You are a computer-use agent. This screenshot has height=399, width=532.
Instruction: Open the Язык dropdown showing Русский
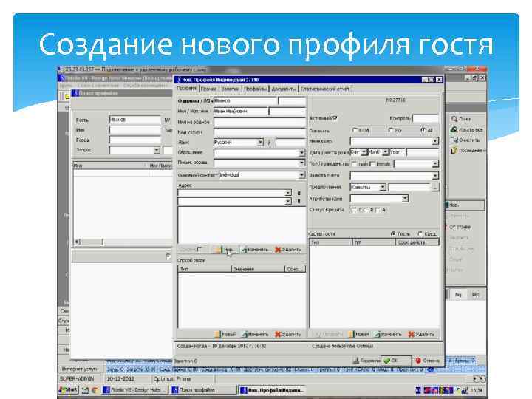tap(260, 142)
